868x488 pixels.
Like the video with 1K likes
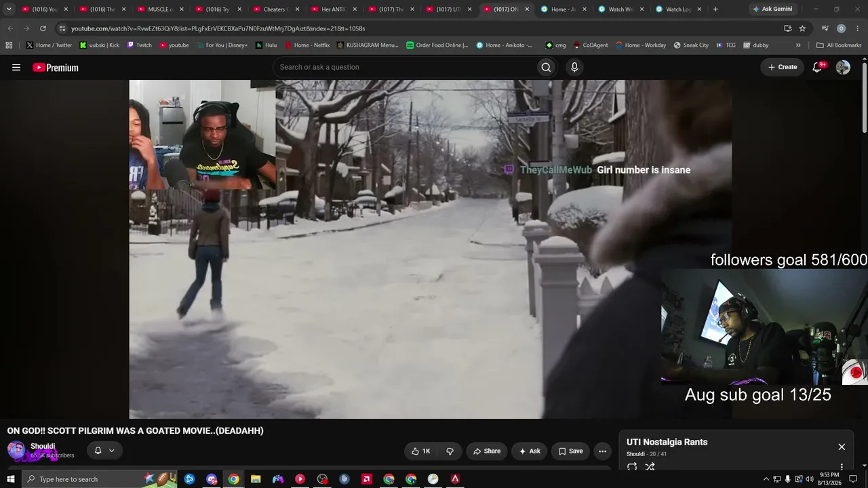click(x=421, y=451)
